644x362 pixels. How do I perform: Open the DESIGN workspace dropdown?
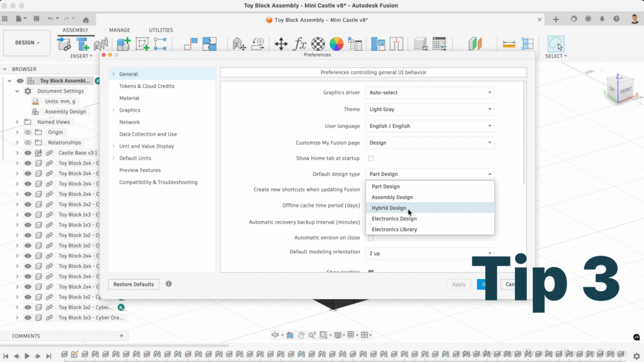point(27,43)
